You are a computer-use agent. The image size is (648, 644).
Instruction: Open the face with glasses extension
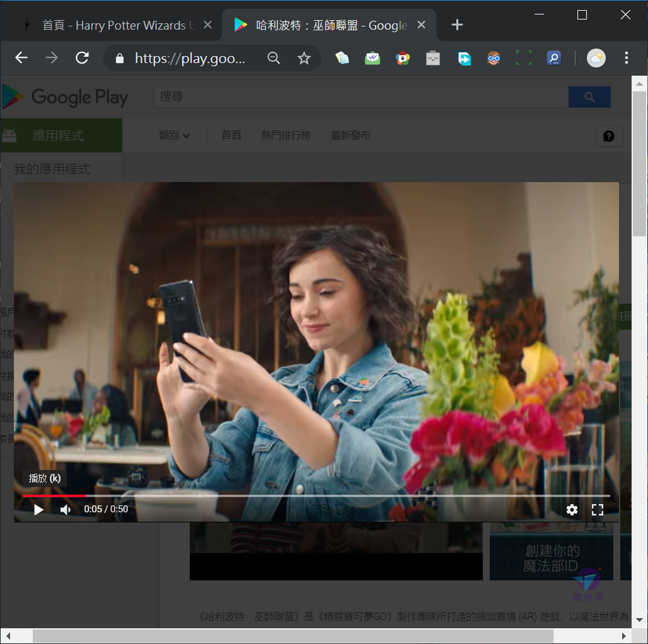pyautogui.click(x=494, y=58)
